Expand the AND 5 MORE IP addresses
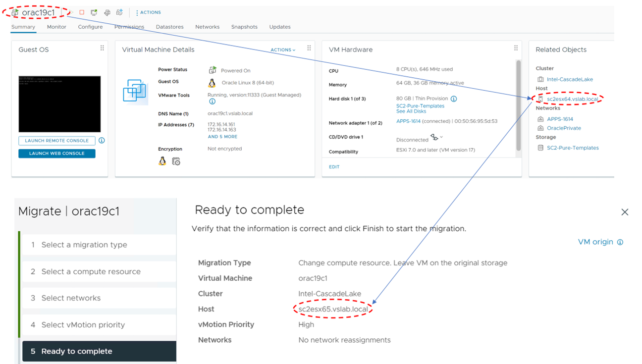642x364 pixels. [222, 137]
